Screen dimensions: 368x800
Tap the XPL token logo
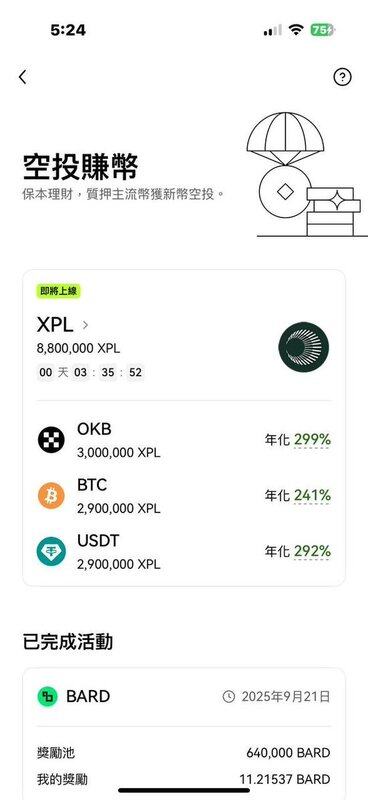[304, 347]
